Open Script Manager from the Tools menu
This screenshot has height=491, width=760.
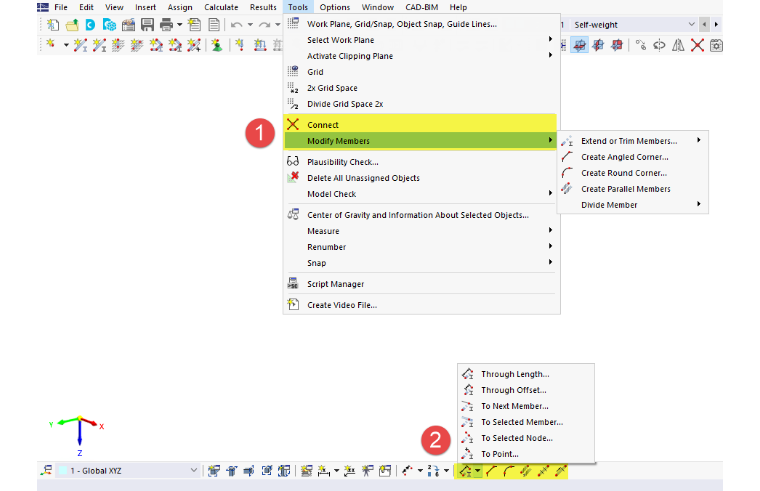click(x=421, y=284)
